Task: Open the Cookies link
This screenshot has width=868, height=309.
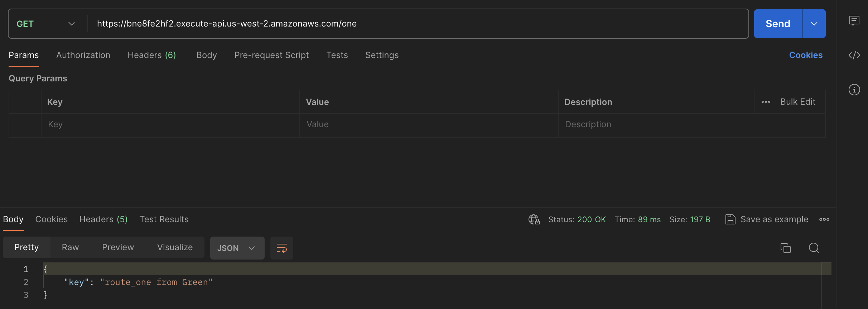Action: pyautogui.click(x=806, y=55)
